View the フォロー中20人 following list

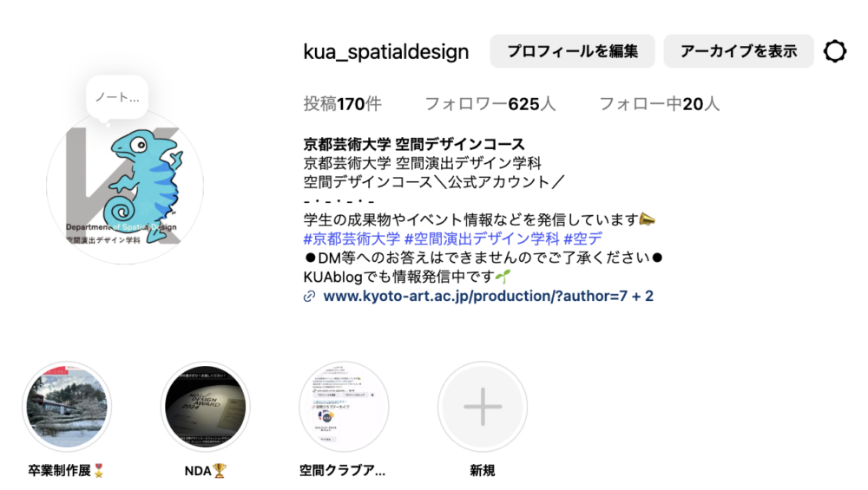(660, 104)
